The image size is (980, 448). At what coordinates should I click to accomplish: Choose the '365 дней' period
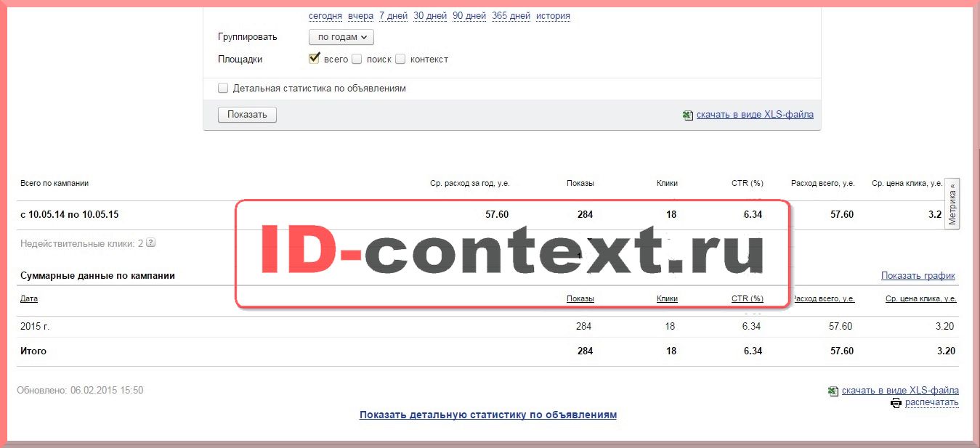pyautogui.click(x=511, y=16)
